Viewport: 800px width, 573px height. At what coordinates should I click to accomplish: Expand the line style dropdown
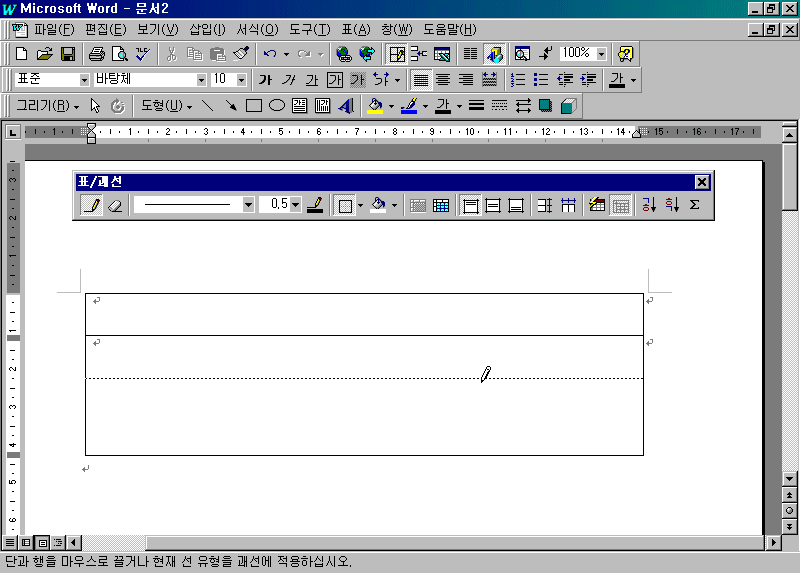248,205
